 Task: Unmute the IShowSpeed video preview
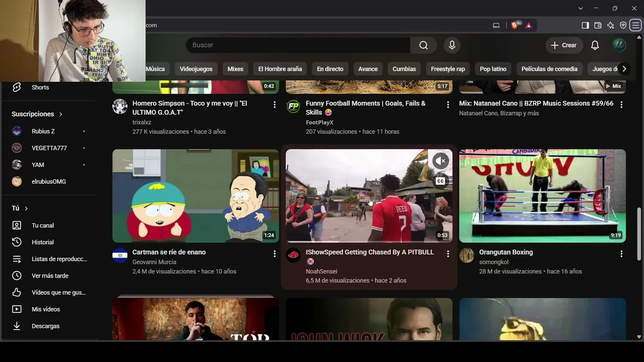(x=440, y=161)
